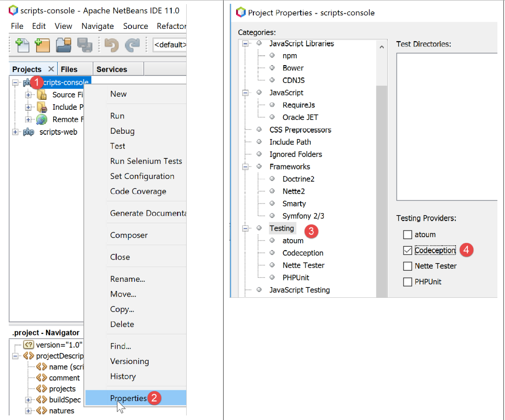Click the Open Project toolbar icon
This screenshot has height=420, width=505.
point(63,45)
